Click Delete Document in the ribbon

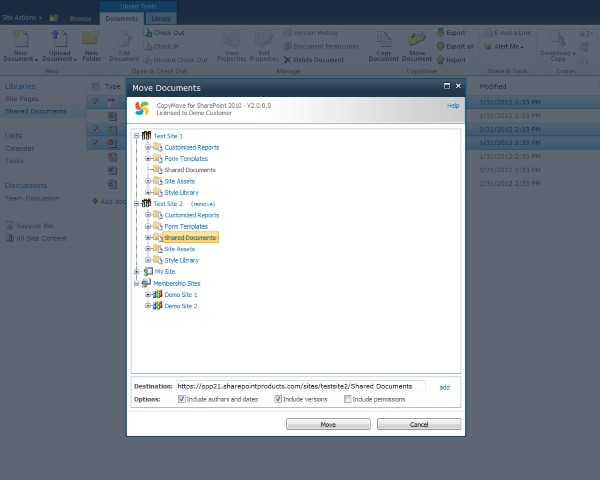click(x=314, y=60)
